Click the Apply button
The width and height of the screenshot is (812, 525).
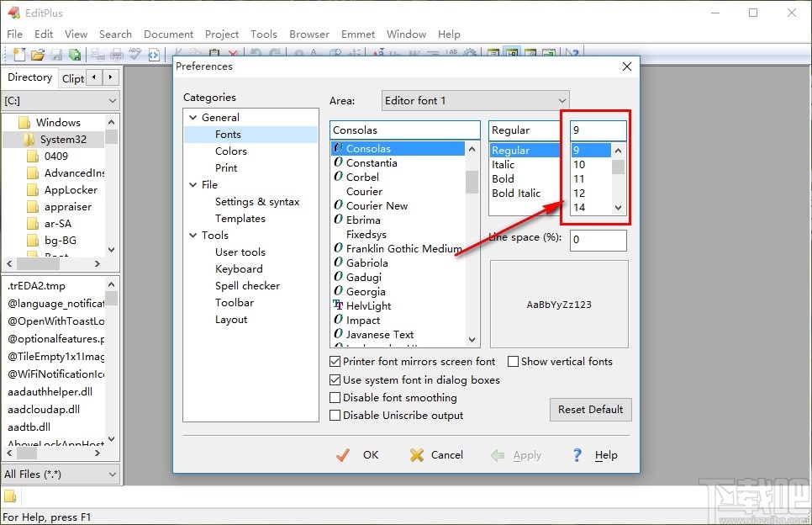click(516, 455)
